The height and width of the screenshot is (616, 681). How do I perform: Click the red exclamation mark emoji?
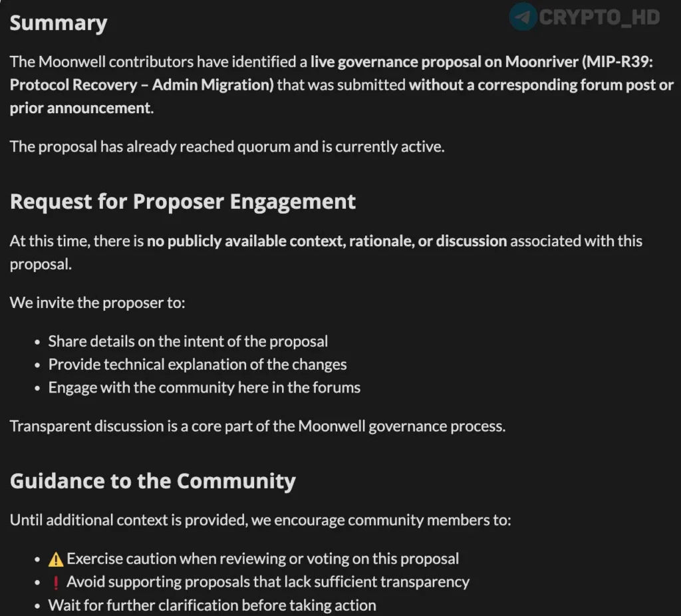coord(56,582)
